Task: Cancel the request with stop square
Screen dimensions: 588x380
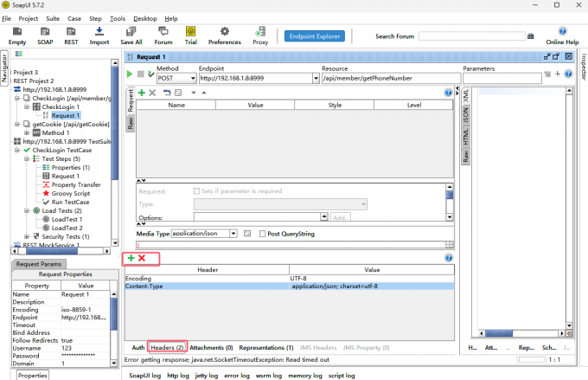Action: tap(141, 74)
